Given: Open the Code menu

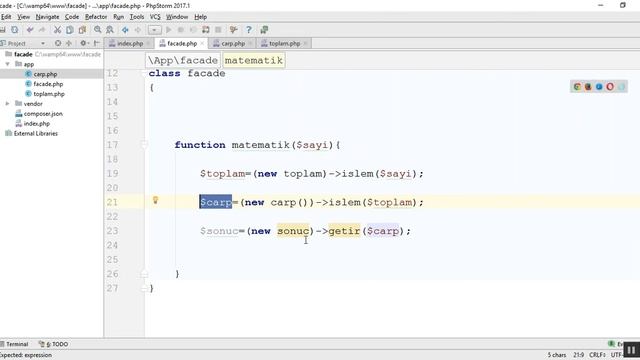Looking at the screenshot, I should [72, 17].
